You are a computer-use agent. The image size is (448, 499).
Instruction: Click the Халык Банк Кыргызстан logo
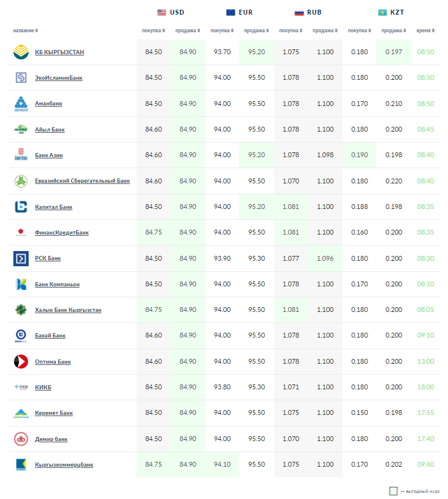(x=21, y=310)
